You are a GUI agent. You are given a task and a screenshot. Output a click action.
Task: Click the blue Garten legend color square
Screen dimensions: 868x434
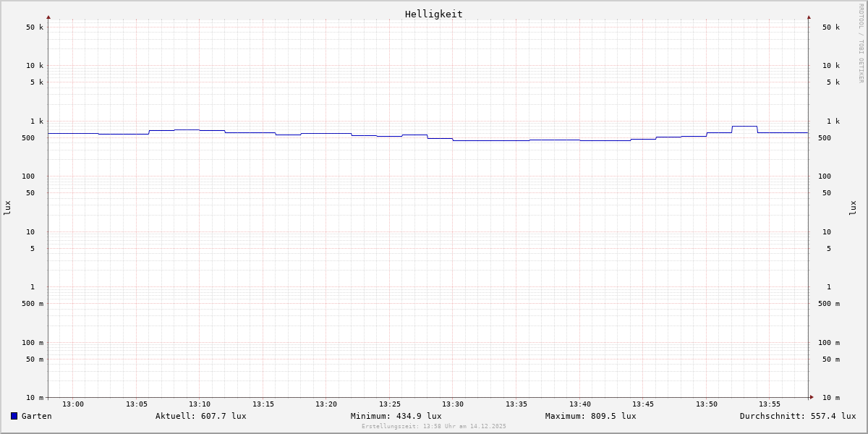point(14,416)
